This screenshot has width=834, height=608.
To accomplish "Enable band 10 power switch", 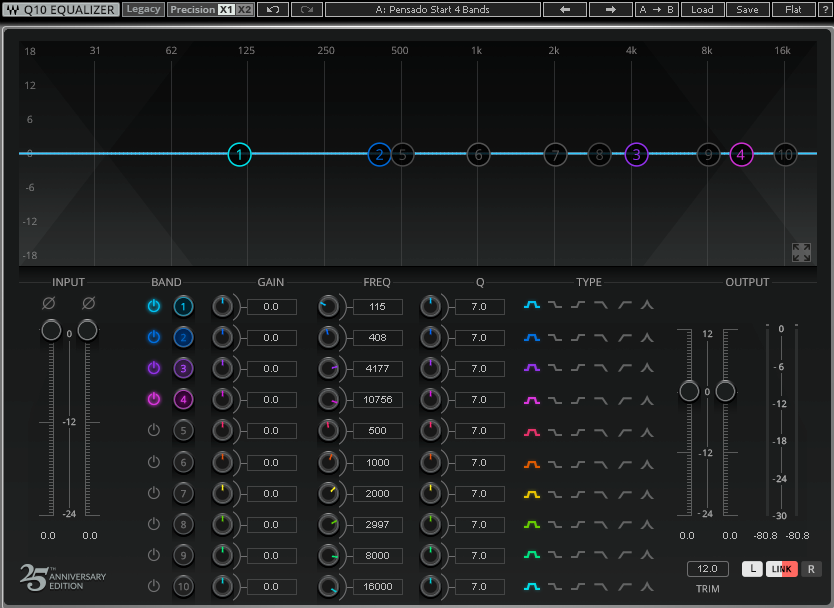I will click(x=154, y=586).
